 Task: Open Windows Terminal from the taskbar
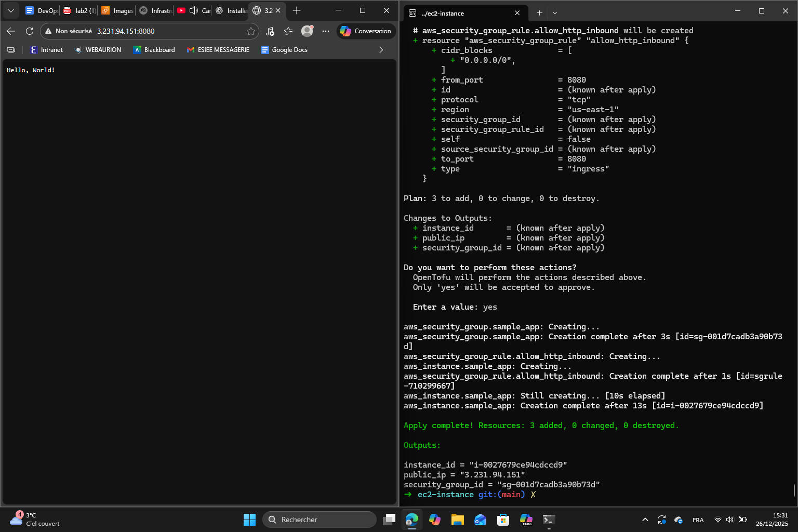pos(549,519)
